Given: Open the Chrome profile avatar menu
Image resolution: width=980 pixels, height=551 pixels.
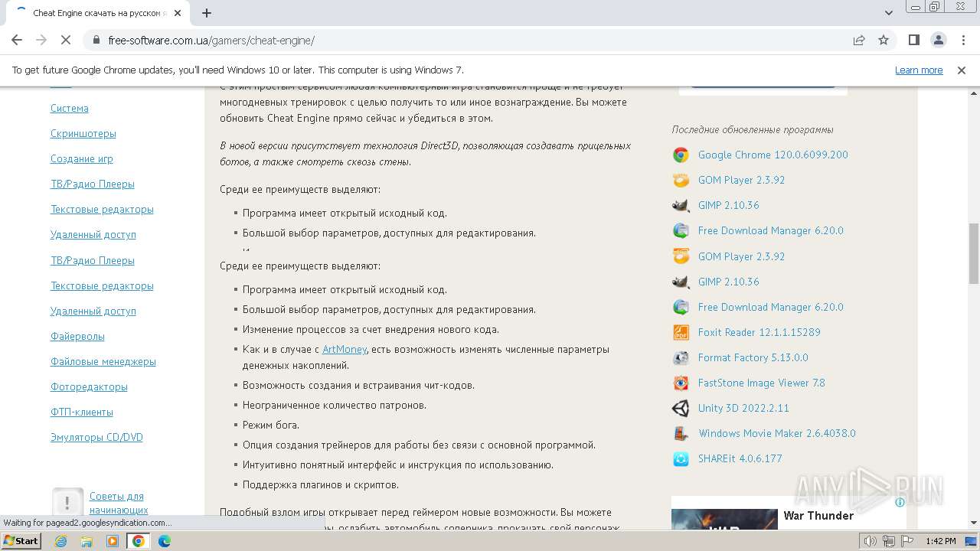Looking at the screenshot, I should pos(938,40).
